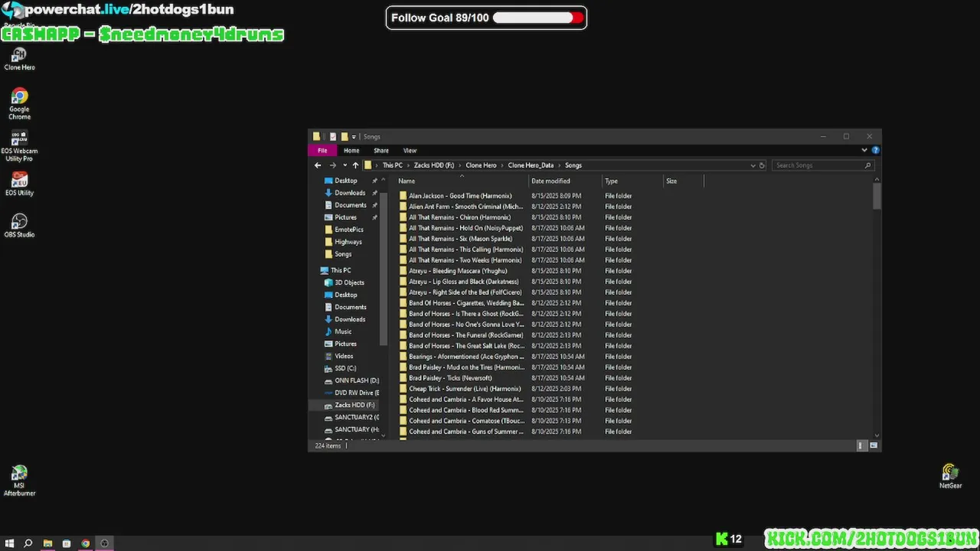This screenshot has width=980, height=551.
Task: Open OBS Studio from the taskbar
Action: tap(105, 543)
